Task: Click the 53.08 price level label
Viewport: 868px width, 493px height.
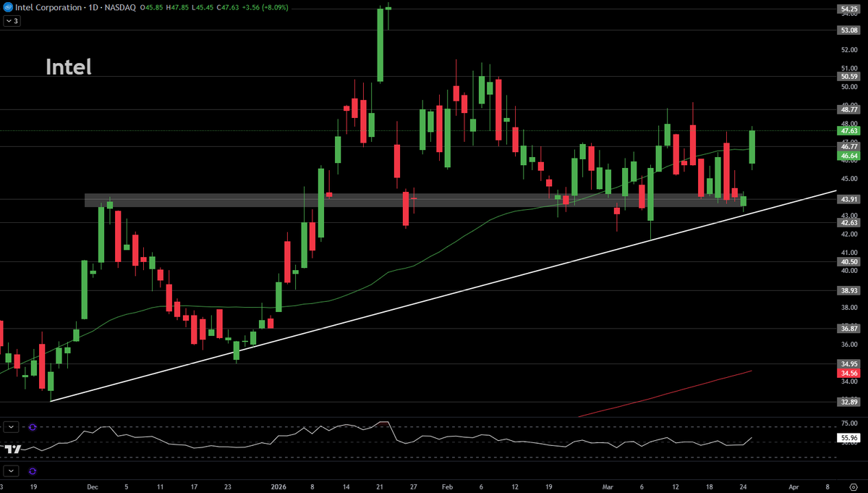Action: (848, 30)
